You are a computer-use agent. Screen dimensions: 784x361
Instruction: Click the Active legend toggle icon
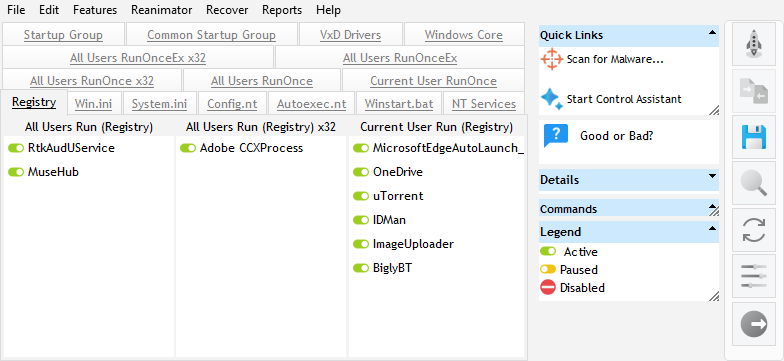click(548, 252)
